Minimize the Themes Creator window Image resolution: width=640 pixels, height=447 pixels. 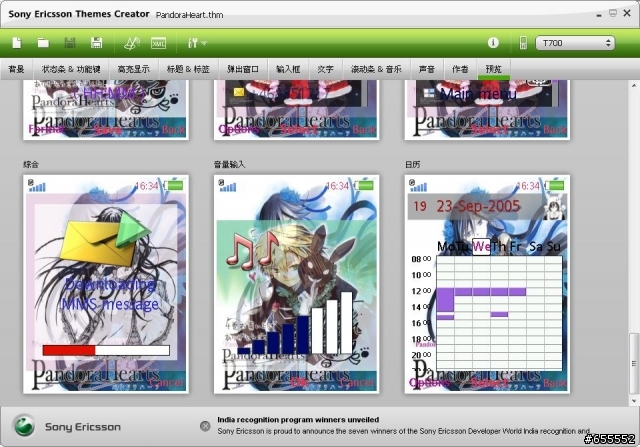click(599, 15)
